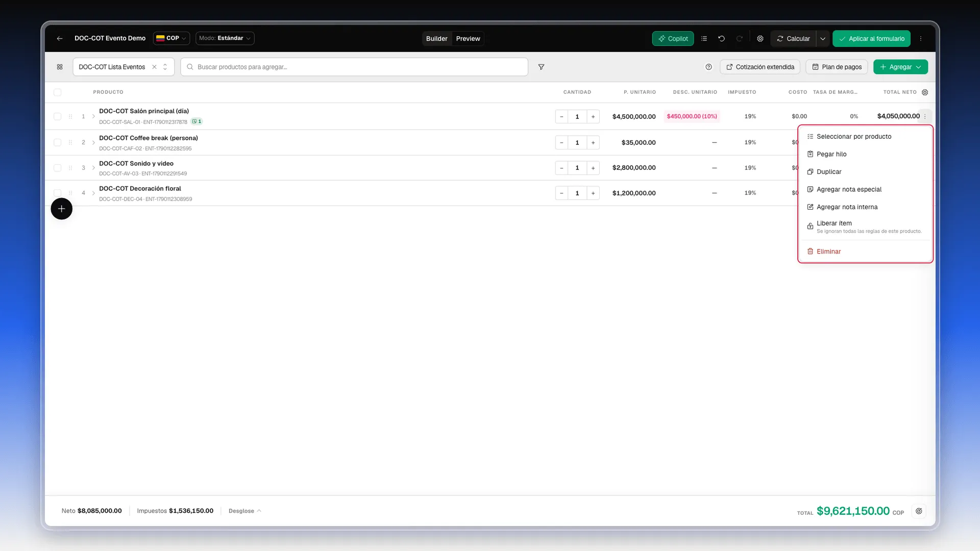Toggle the select-all checkbox in header
Screen dimensions: 980x551
tap(57, 92)
